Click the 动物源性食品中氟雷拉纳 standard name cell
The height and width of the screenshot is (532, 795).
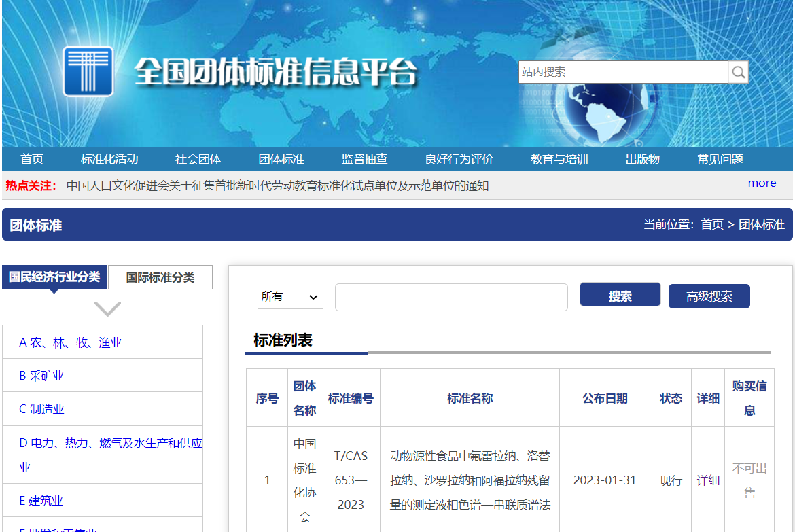coord(470,480)
